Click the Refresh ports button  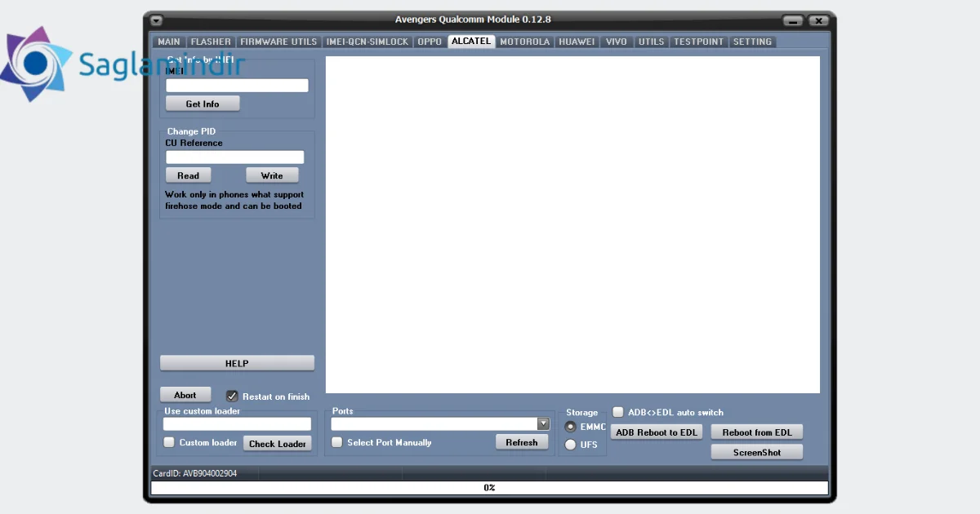tap(522, 442)
